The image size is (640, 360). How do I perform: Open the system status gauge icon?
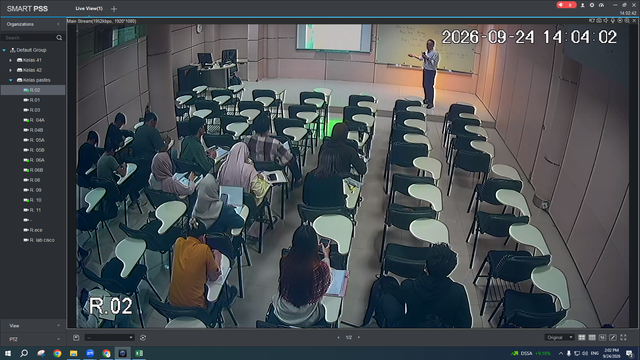601,5
